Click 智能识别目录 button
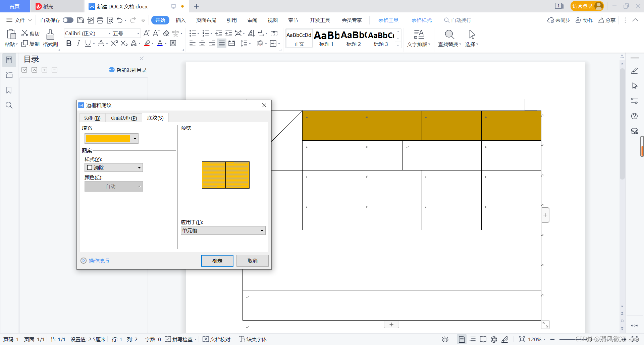644x345 pixels. [127, 70]
